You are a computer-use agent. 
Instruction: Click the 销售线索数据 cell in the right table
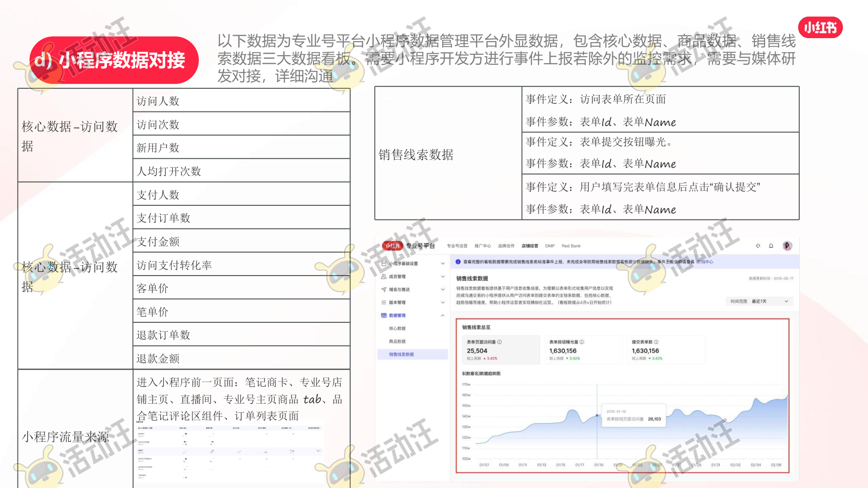coord(449,154)
